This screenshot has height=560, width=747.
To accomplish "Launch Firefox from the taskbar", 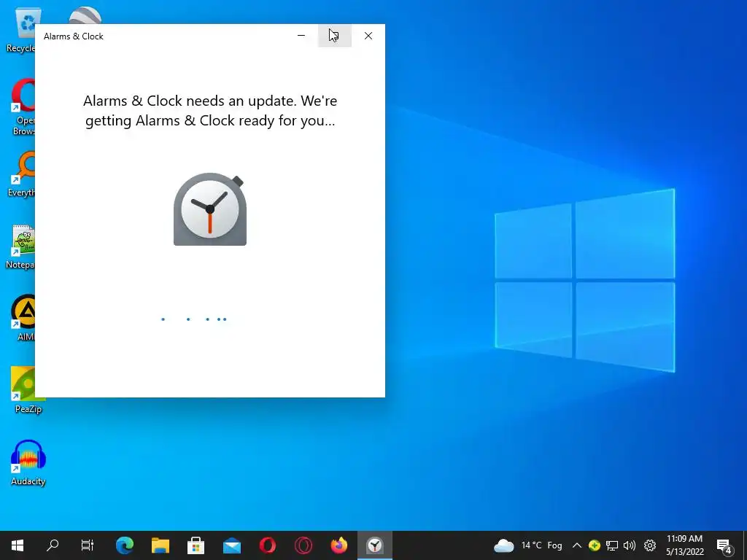I will tap(339, 545).
